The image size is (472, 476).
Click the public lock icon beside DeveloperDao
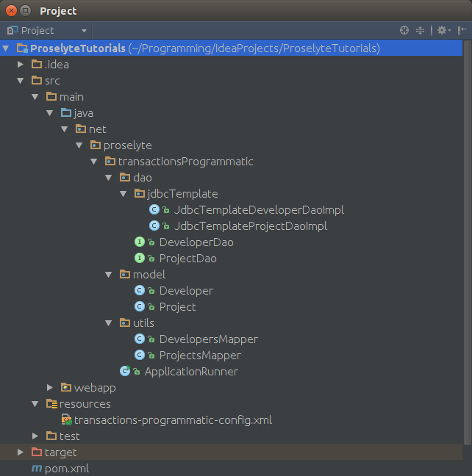pos(151,242)
